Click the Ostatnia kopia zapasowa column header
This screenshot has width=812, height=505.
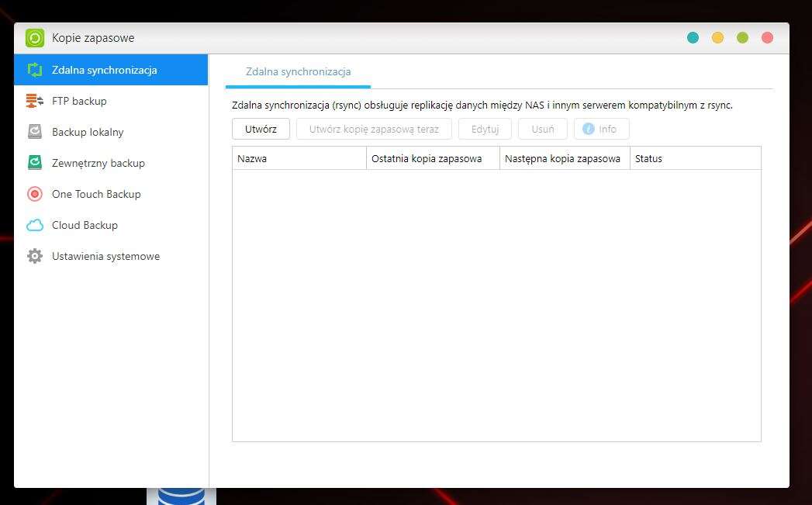point(432,158)
